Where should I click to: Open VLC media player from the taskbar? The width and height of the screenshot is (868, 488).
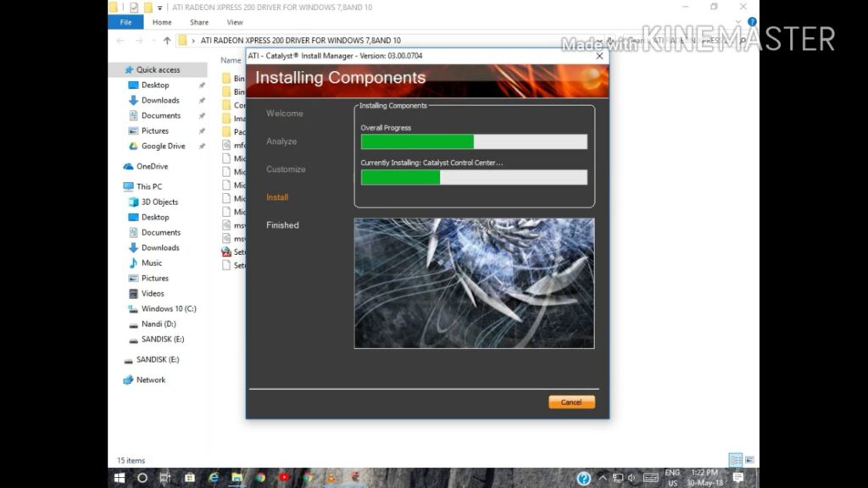tap(331, 478)
